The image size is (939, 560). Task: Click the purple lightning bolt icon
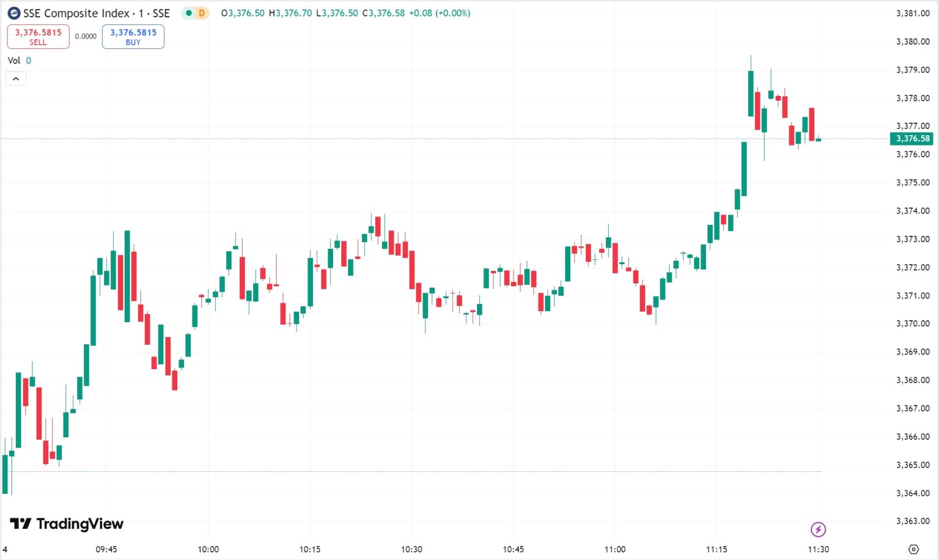(818, 529)
